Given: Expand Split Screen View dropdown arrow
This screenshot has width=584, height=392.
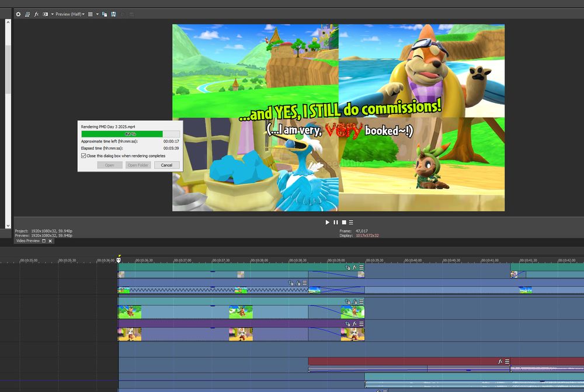Looking at the screenshot, I should click(x=52, y=14).
